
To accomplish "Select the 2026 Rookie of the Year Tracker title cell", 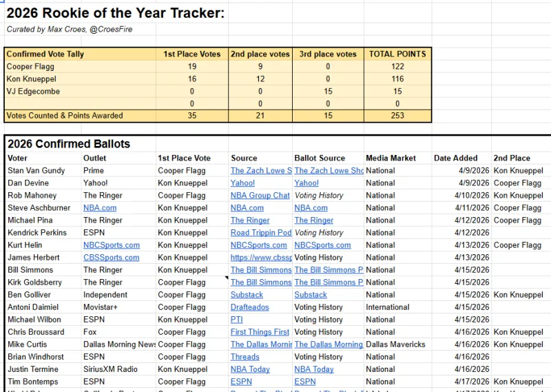I will tap(116, 12).
